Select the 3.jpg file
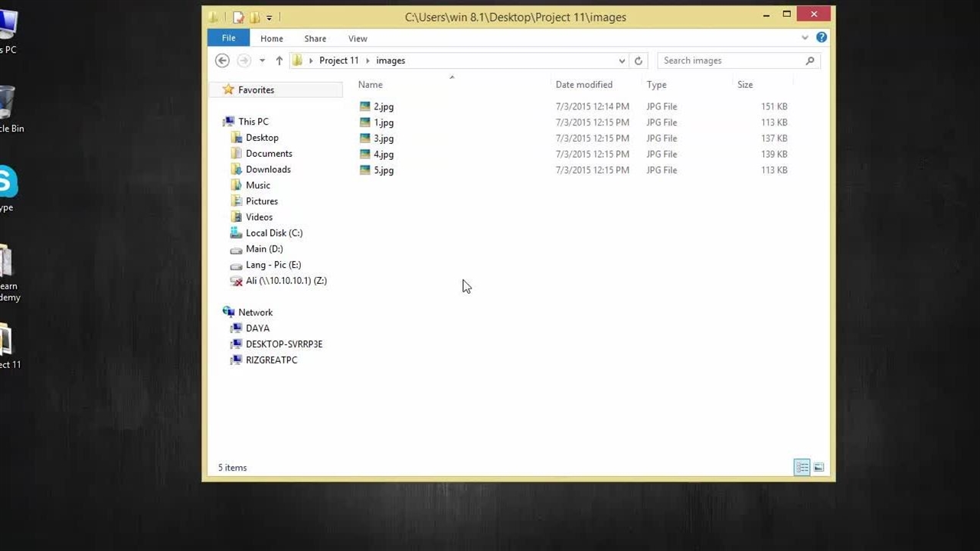980x551 pixels. point(384,139)
